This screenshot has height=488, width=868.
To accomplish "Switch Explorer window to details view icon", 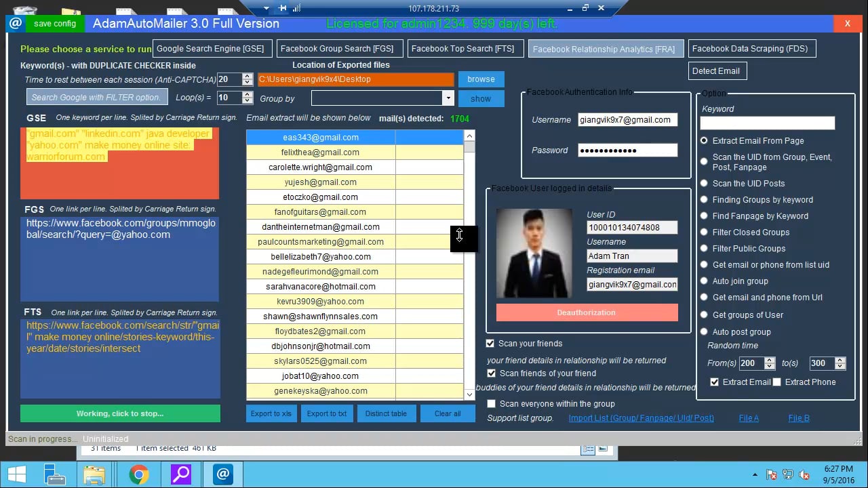I will [x=587, y=449].
